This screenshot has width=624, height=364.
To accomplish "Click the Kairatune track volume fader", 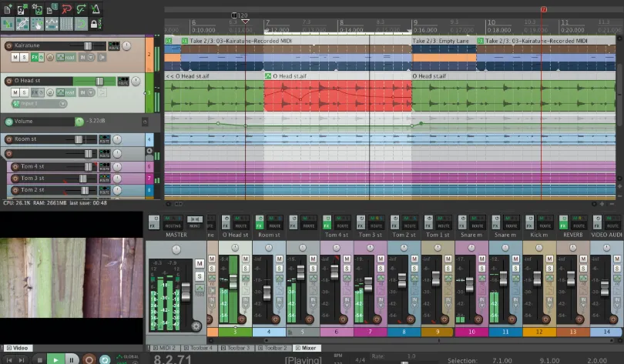I will 88,45.
